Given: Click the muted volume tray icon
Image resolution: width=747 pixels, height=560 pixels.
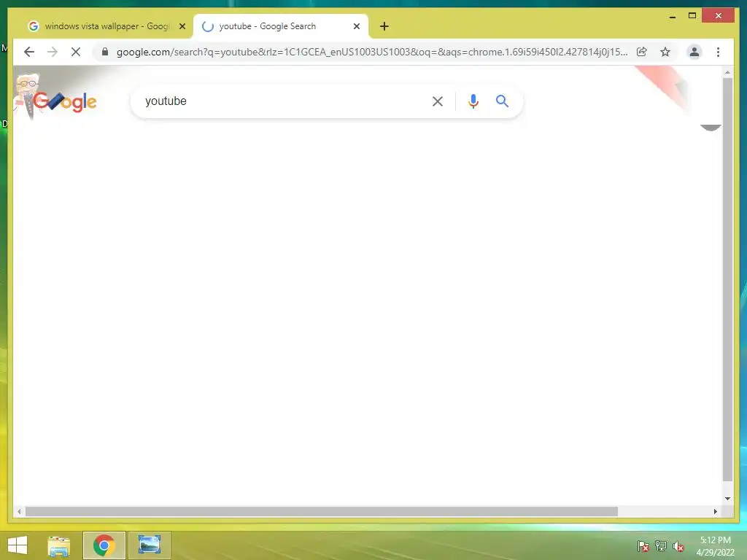Looking at the screenshot, I should pos(678,546).
